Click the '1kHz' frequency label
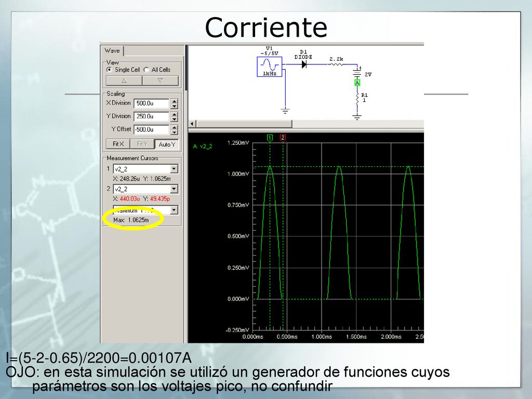The image size is (532, 399). 270,74
